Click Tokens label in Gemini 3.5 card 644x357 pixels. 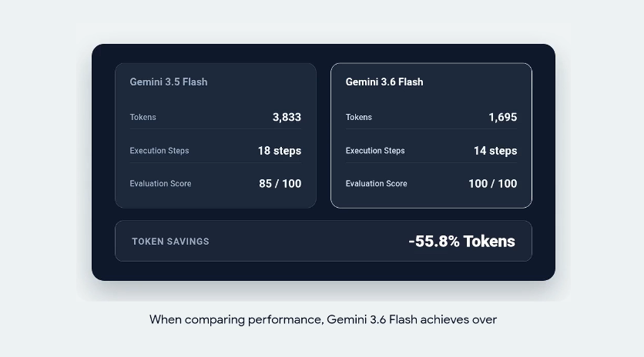click(x=143, y=118)
